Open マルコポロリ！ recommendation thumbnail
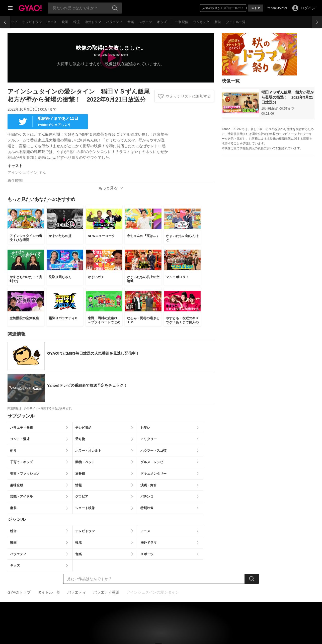This screenshot has width=322, height=644. pyautogui.click(x=182, y=260)
